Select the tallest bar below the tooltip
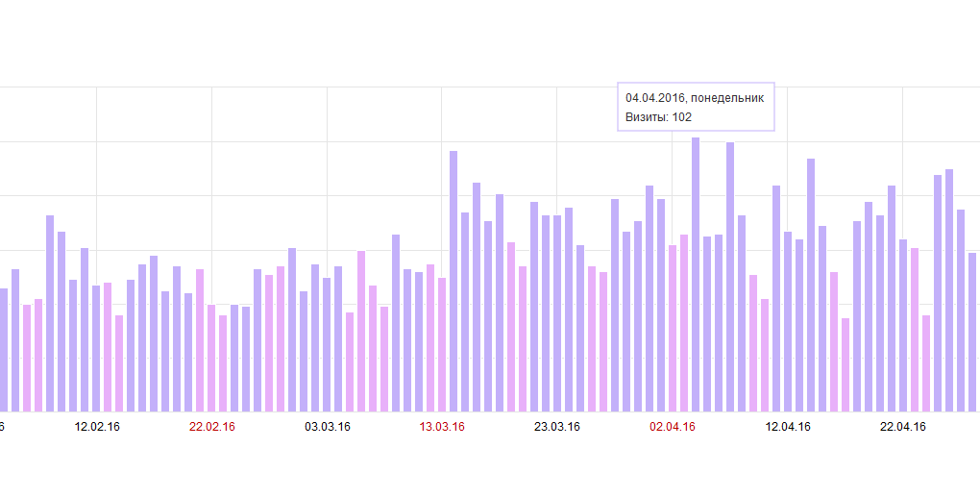Screen dimensions: 980x498 click(696, 275)
